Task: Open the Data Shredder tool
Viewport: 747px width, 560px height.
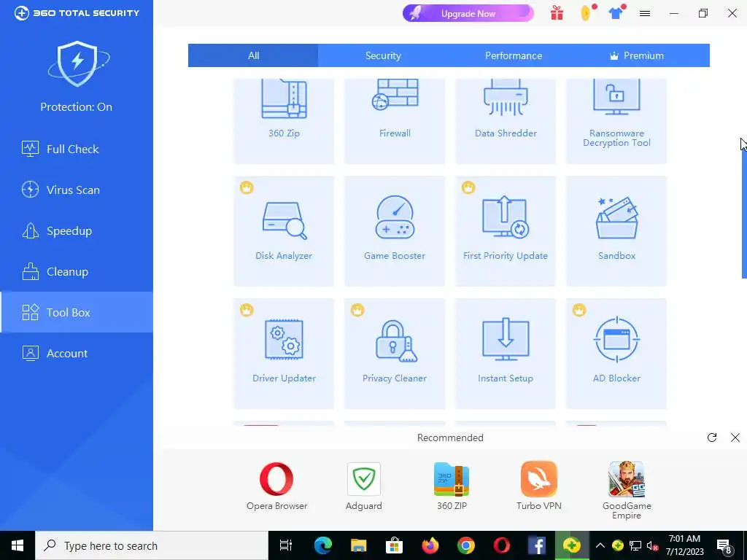Action: pos(506,121)
